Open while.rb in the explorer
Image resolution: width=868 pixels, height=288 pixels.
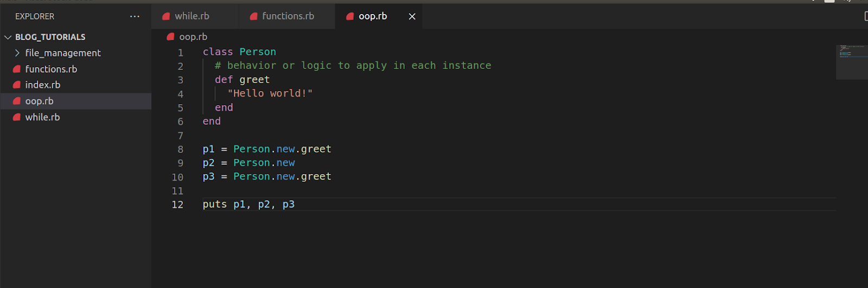point(42,117)
